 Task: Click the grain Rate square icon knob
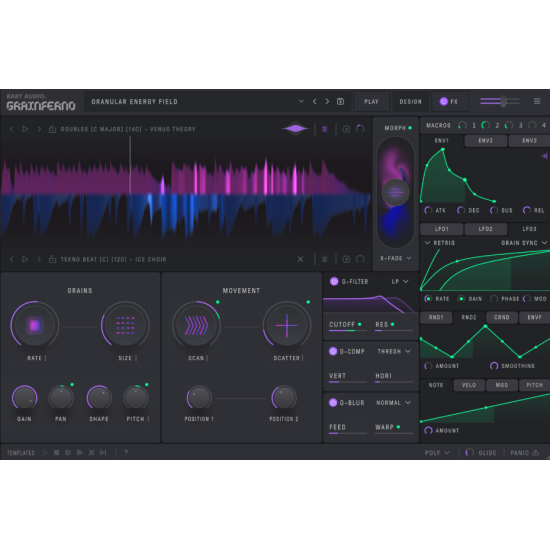point(35,326)
